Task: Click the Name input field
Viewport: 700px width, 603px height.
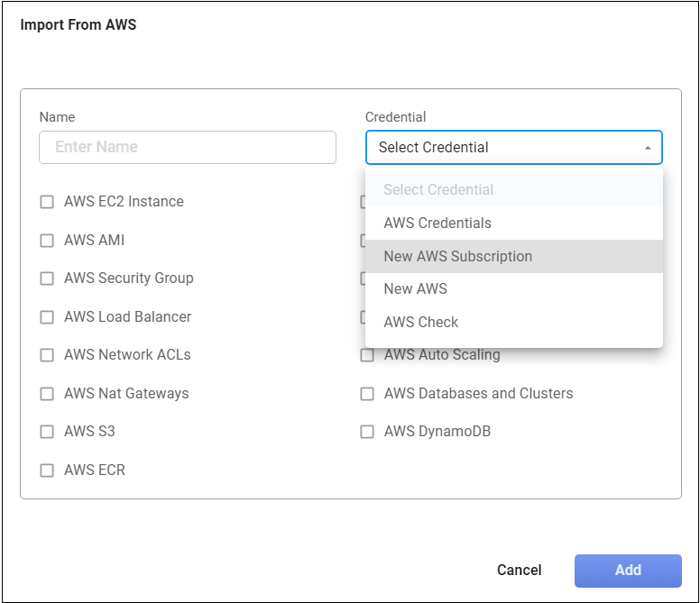Action: pos(187,147)
